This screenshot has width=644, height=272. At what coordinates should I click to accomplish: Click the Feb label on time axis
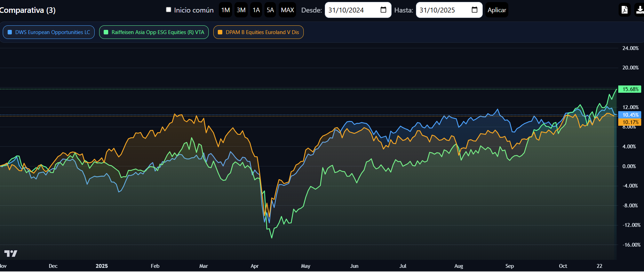[x=155, y=266]
